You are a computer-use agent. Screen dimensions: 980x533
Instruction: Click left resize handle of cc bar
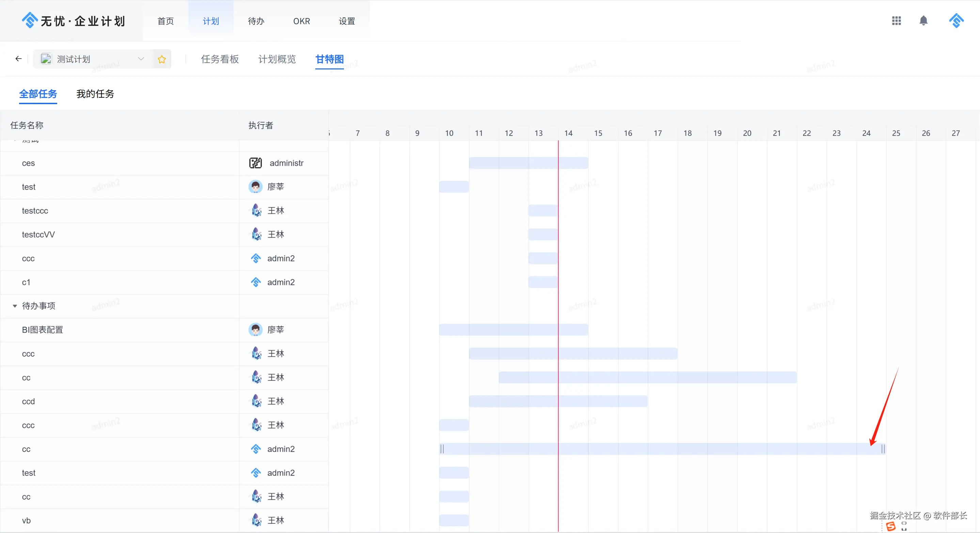tap(442, 449)
